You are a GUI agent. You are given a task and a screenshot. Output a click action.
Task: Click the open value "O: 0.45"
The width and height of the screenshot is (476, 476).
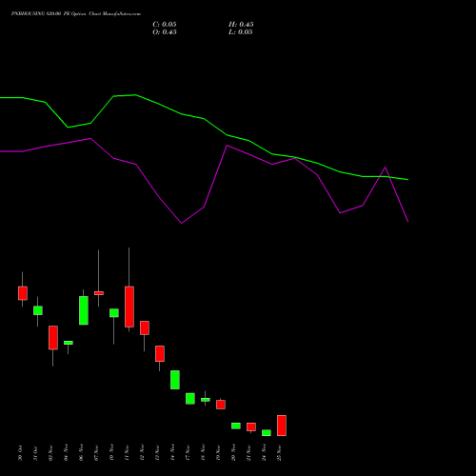pos(165,32)
